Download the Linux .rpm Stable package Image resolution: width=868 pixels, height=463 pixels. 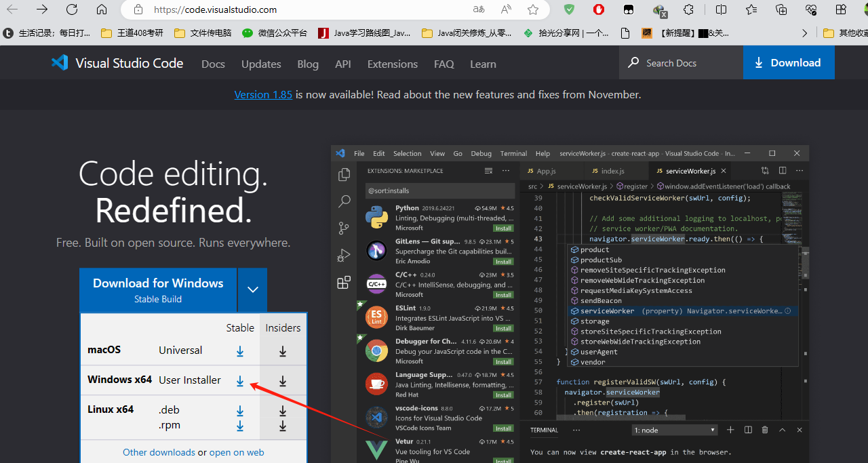pos(240,426)
